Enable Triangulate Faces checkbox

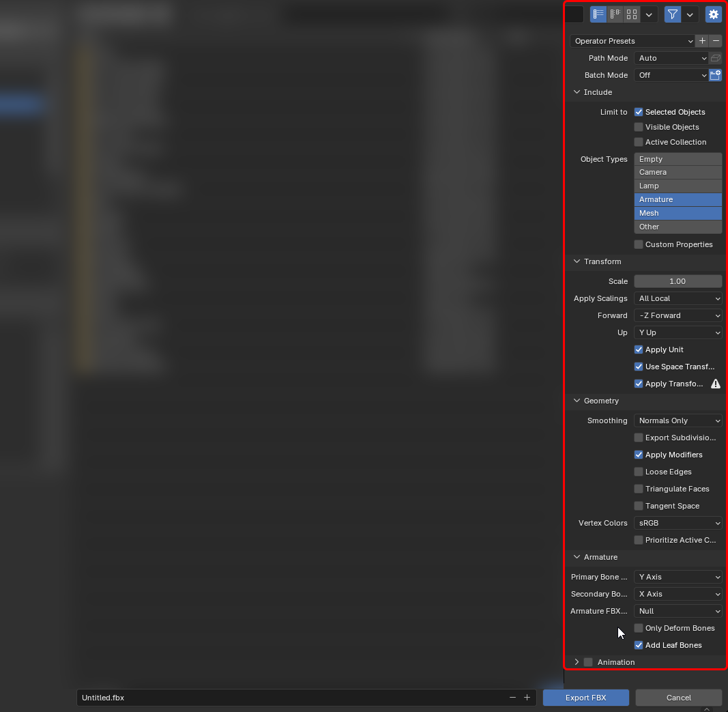pyautogui.click(x=639, y=489)
